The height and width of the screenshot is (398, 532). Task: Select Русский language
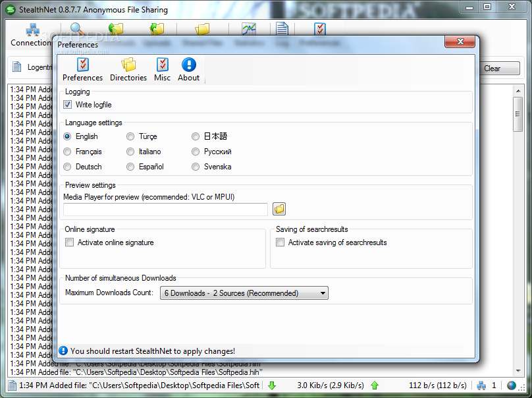(x=196, y=152)
